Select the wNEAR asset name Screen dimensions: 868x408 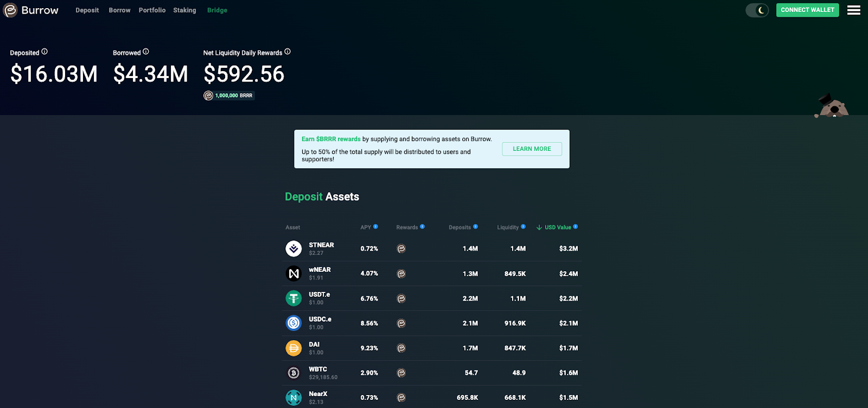coord(320,270)
